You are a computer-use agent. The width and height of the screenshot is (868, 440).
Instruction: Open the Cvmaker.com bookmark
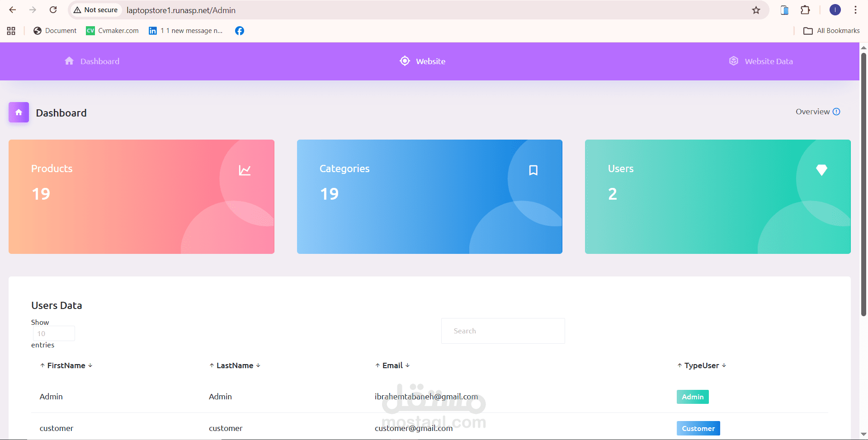click(112, 31)
